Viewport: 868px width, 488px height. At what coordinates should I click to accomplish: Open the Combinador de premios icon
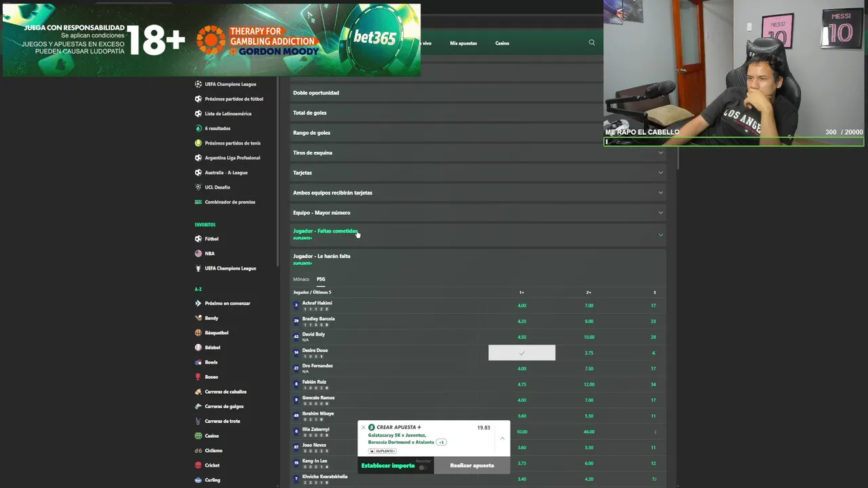(198, 202)
